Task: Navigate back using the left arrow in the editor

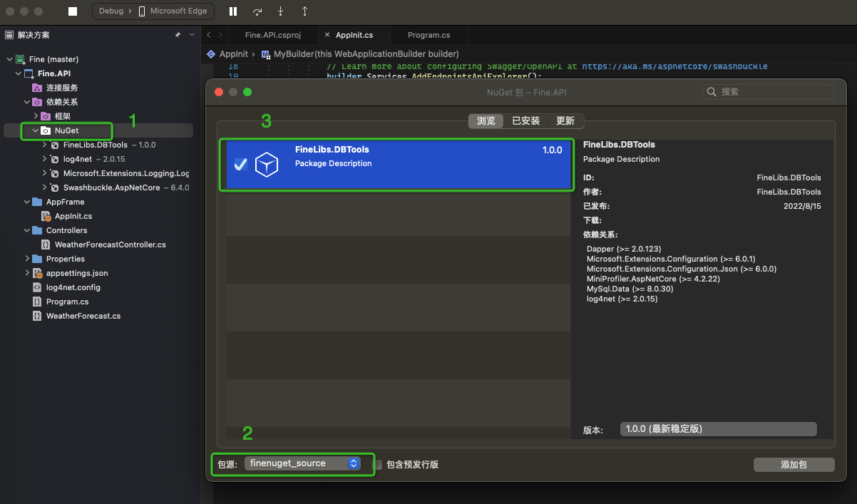Action: [209, 35]
